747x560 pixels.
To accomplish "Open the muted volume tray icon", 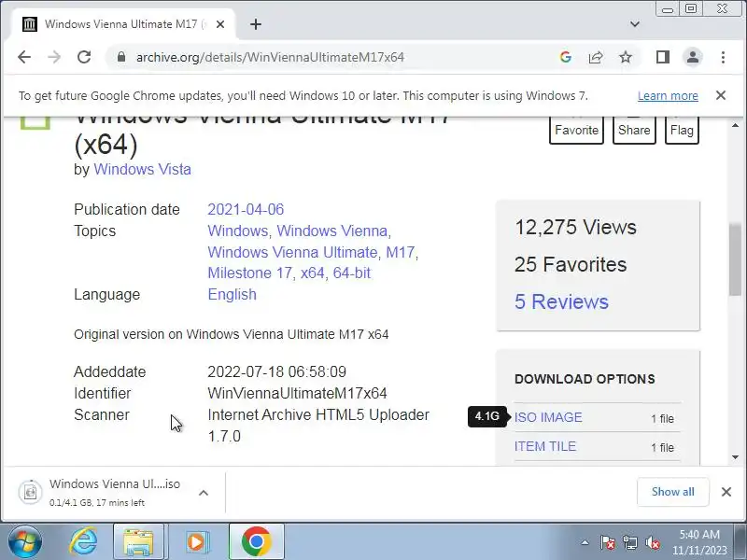I will (x=652, y=542).
